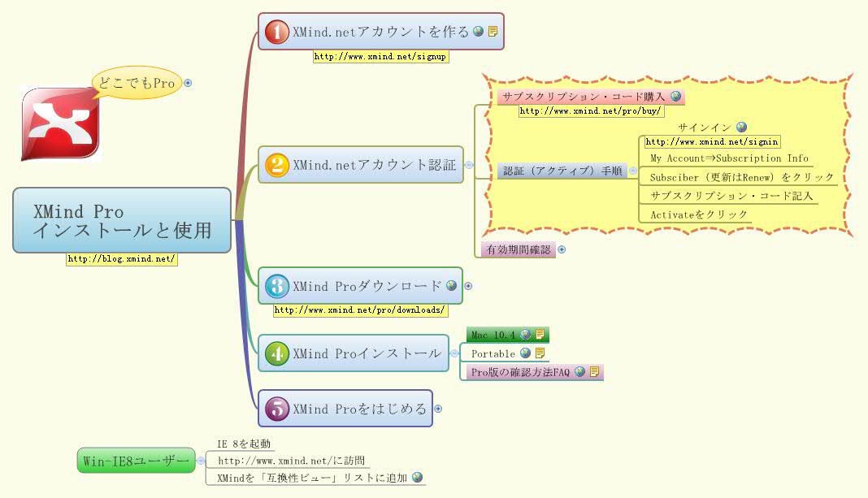This screenshot has height=498, width=868.
Task: Collapse the "XMind Proダウンロード" branch
Action: (x=468, y=286)
